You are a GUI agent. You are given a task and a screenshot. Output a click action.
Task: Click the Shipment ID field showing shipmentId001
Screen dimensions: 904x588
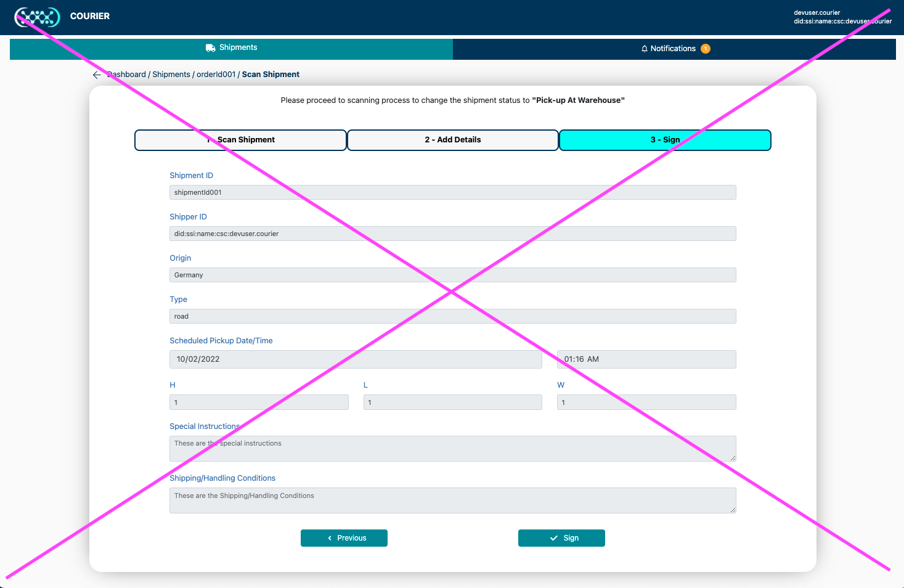pyautogui.click(x=452, y=192)
